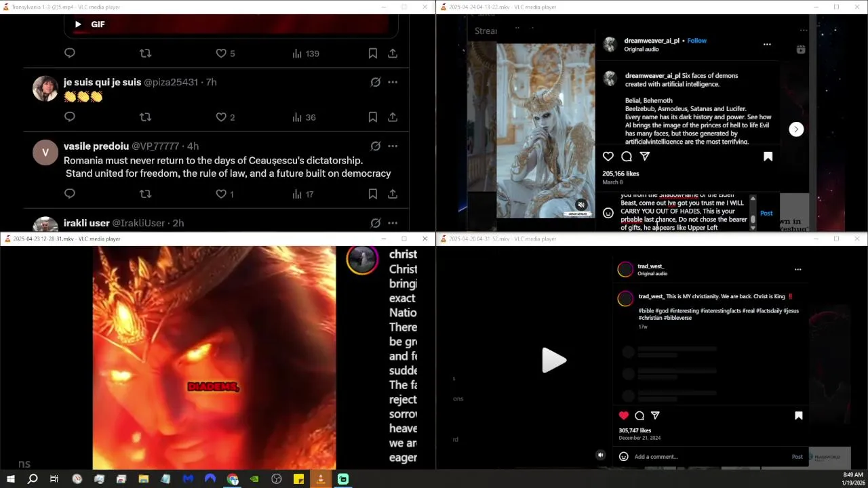This screenshot has height=488, width=868.
Task: Like the tweet showing 5 likes
Action: point(221,54)
